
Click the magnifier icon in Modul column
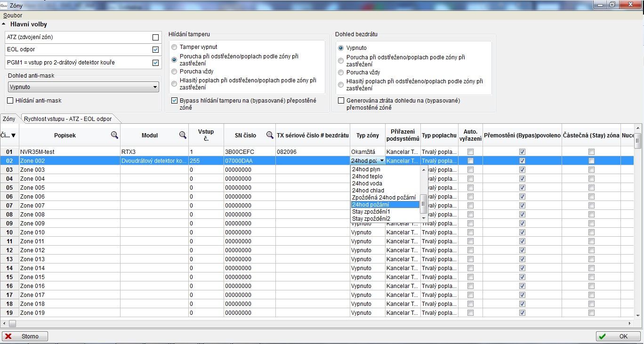click(x=183, y=135)
